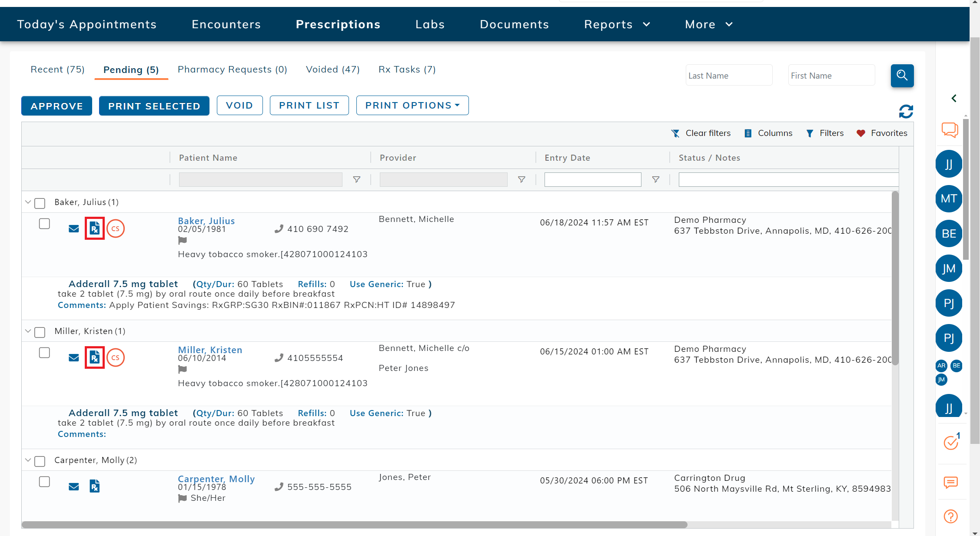Image resolution: width=980 pixels, height=536 pixels.
Task: Click the First Name search field
Action: point(831,76)
